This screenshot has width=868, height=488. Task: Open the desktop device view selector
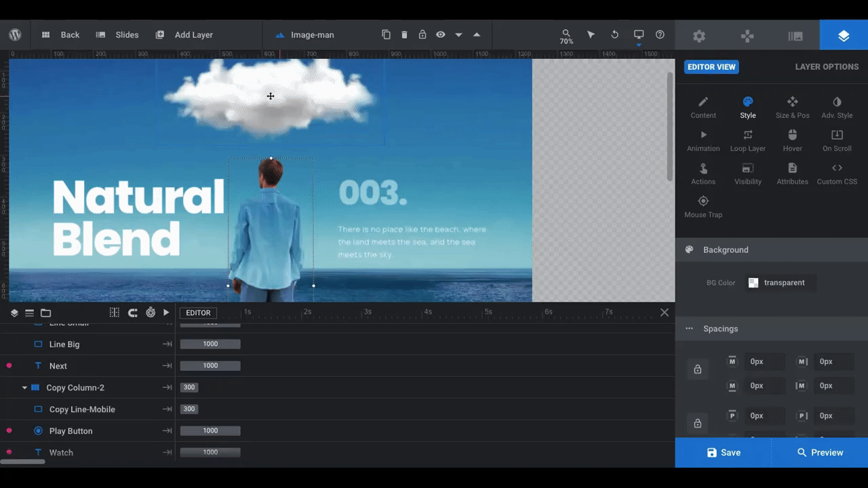638,35
